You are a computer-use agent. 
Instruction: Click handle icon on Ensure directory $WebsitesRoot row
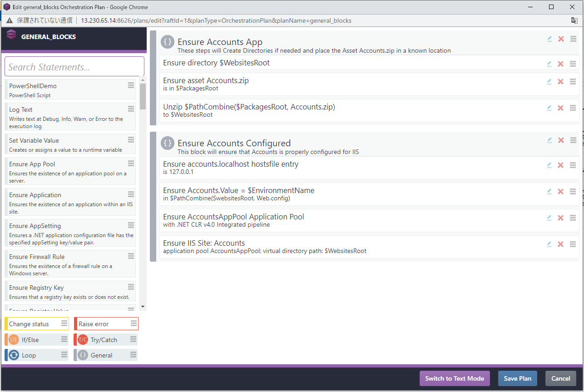point(573,64)
